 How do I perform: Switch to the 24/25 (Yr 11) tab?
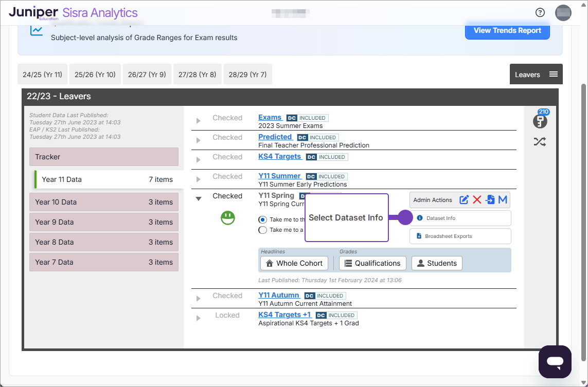coord(43,75)
